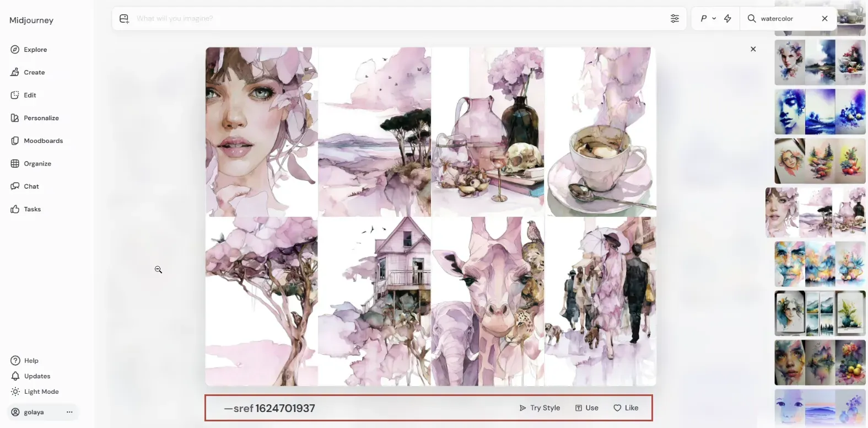Click the search magnifier icon

(x=752, y=19)
